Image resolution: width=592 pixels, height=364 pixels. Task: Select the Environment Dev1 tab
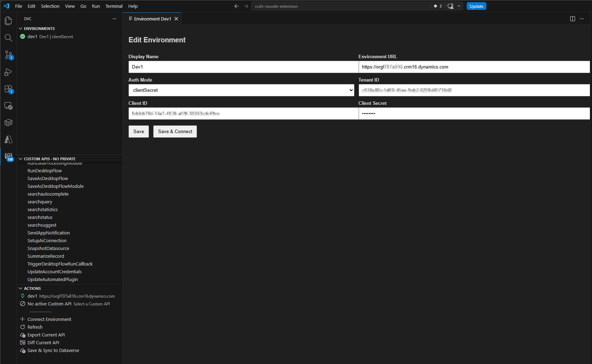[152, 19]
